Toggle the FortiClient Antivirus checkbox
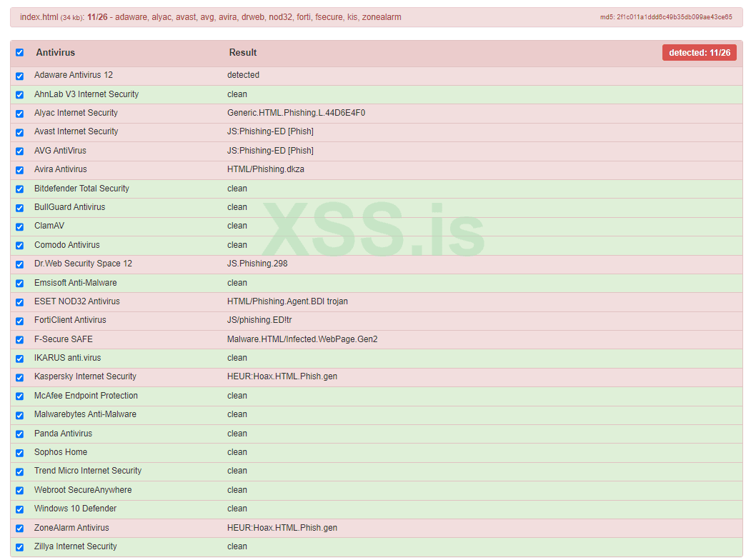746x560 pixels. (19, 321)
